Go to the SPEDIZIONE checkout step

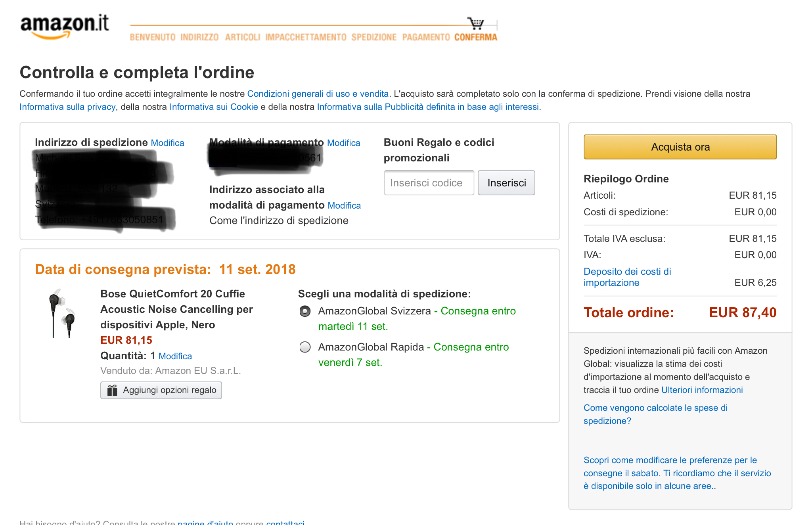tap(374, 37)
